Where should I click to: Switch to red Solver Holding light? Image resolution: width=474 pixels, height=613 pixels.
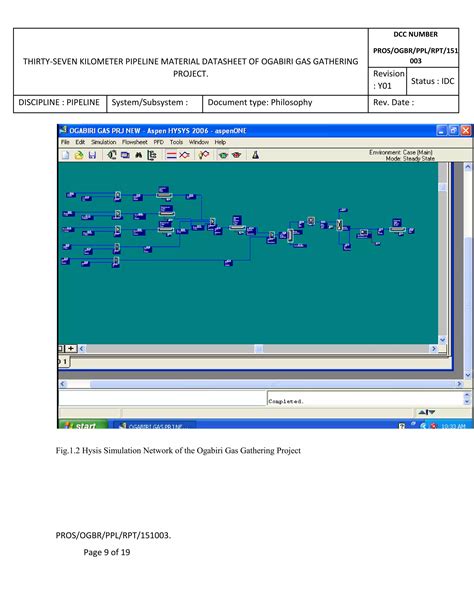(x=236, y=155)
